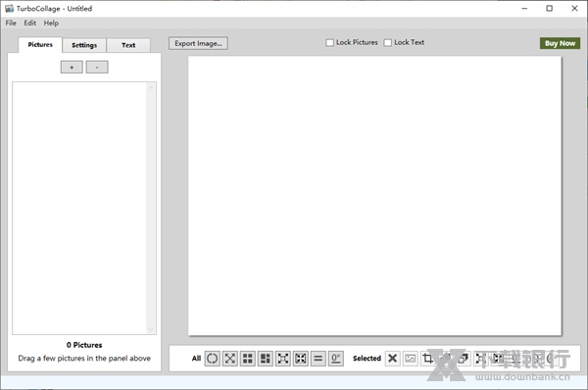
Task: Click the '0 Pictures' count label
Action: pos(84,345)
